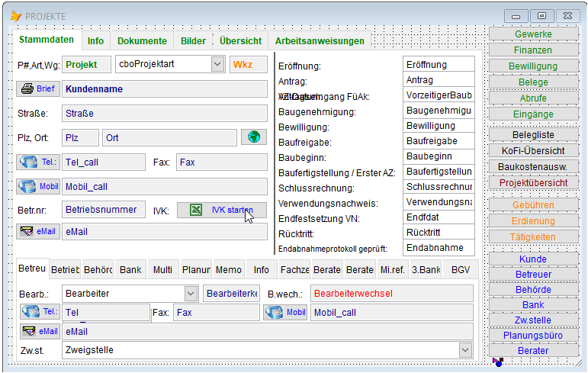Click the Ort input field
This screenshot has width=588, height=373.
169,138
